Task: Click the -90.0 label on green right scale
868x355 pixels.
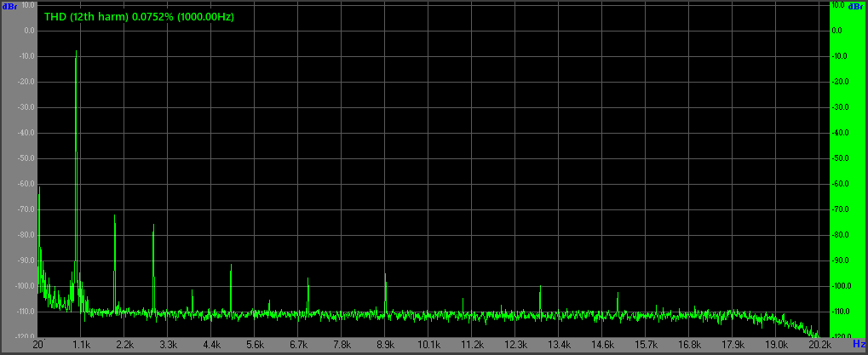Action: click(x=838, y=261)
